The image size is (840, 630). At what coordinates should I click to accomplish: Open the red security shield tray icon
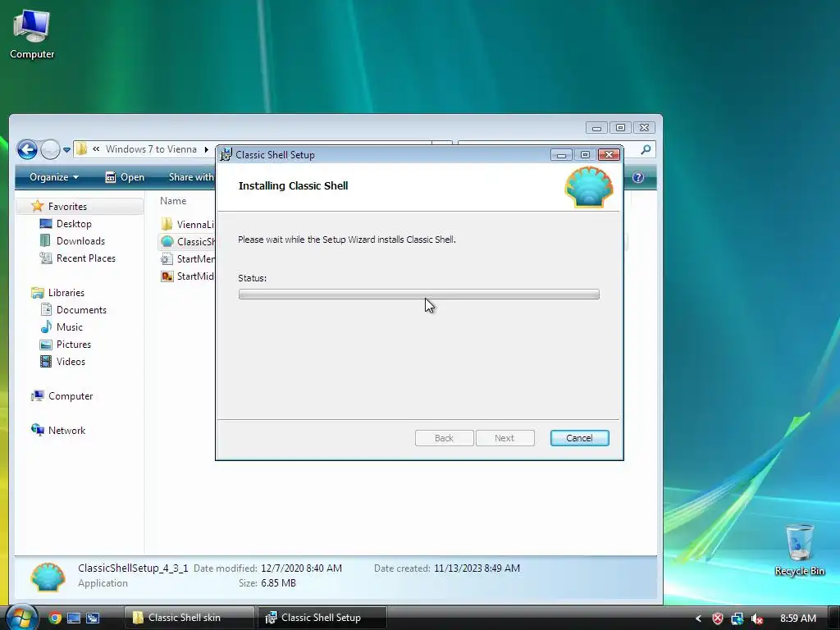coord(717,619)
